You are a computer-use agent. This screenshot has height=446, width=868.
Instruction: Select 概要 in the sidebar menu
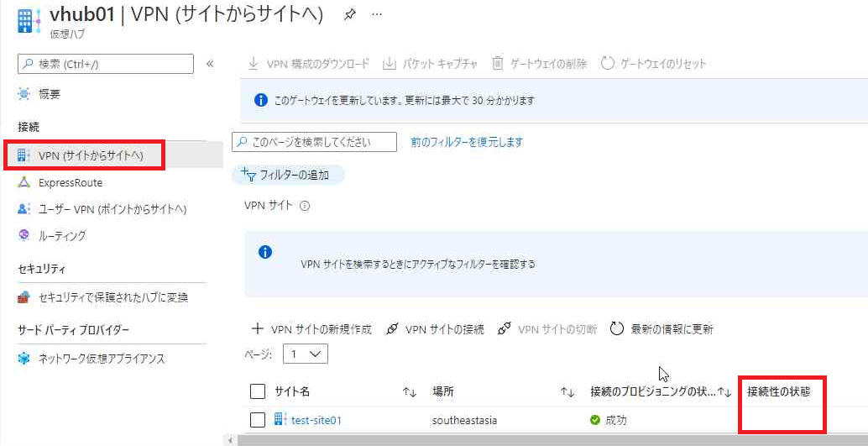50,94
